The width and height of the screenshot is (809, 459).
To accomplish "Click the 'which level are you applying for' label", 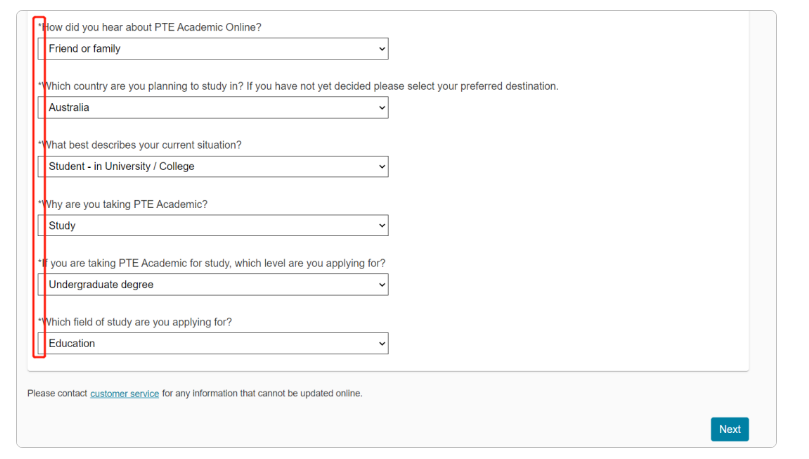I will pyautogui.click(x=212, y=263).
